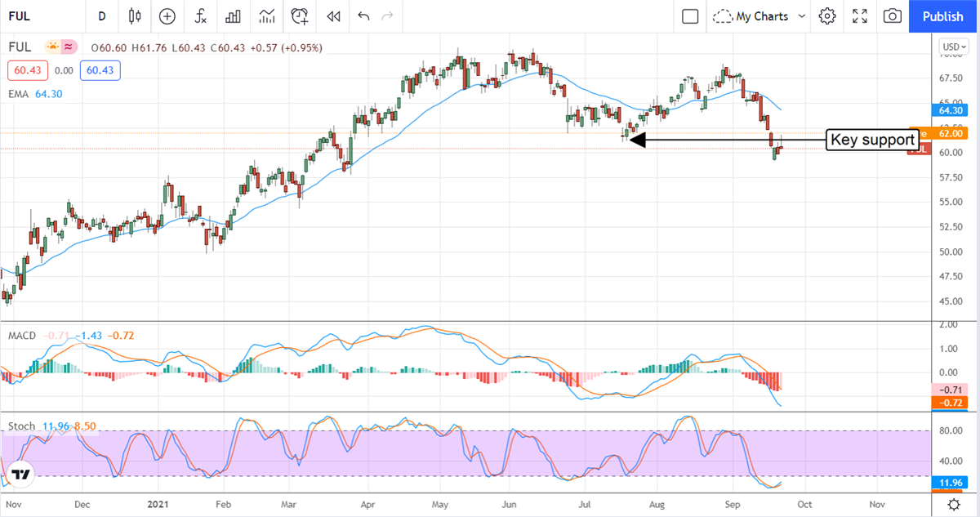This screenshot has width=980, height=517.
Task: Enter fullscreen mode
Action: coord(860,16)
